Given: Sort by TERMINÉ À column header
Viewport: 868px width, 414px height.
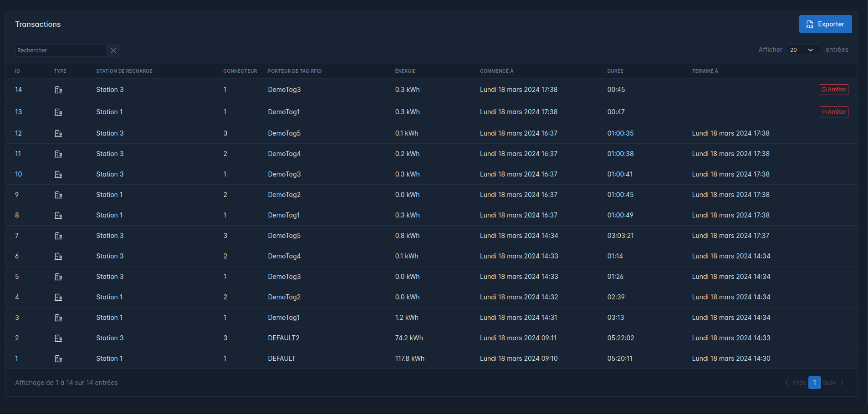Looking at the screenshot, I should [705, 71].
